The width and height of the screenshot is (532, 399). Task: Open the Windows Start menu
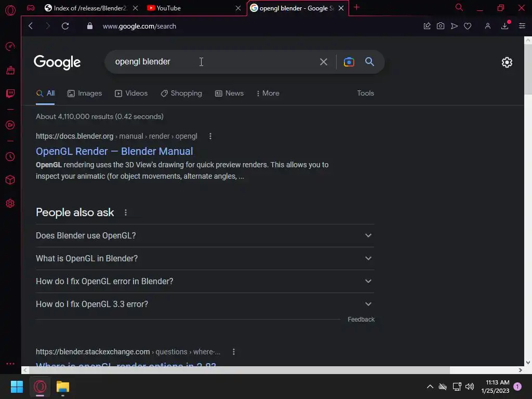click(x=17, y=387)
